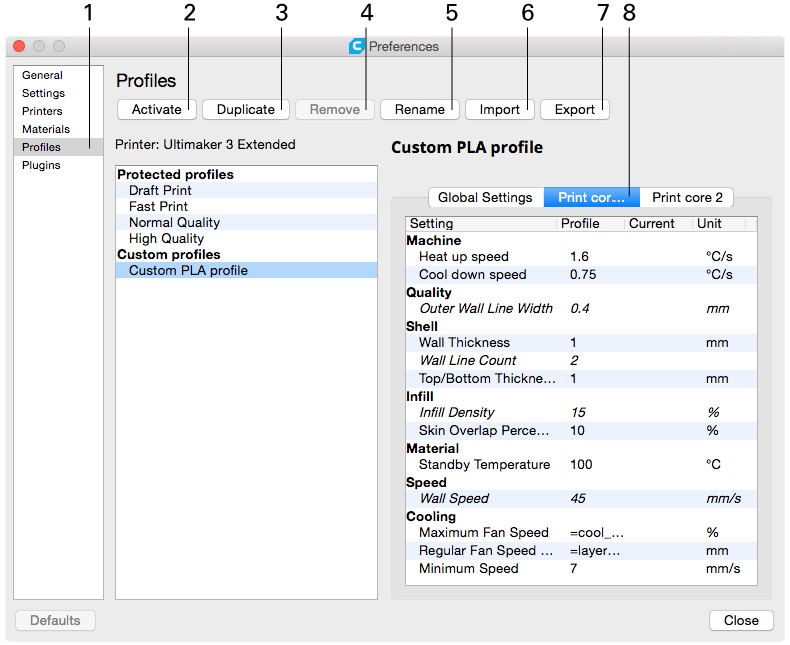Click the red window close button
This screenshot has height=645, width=790.
[x=19, y=46]
